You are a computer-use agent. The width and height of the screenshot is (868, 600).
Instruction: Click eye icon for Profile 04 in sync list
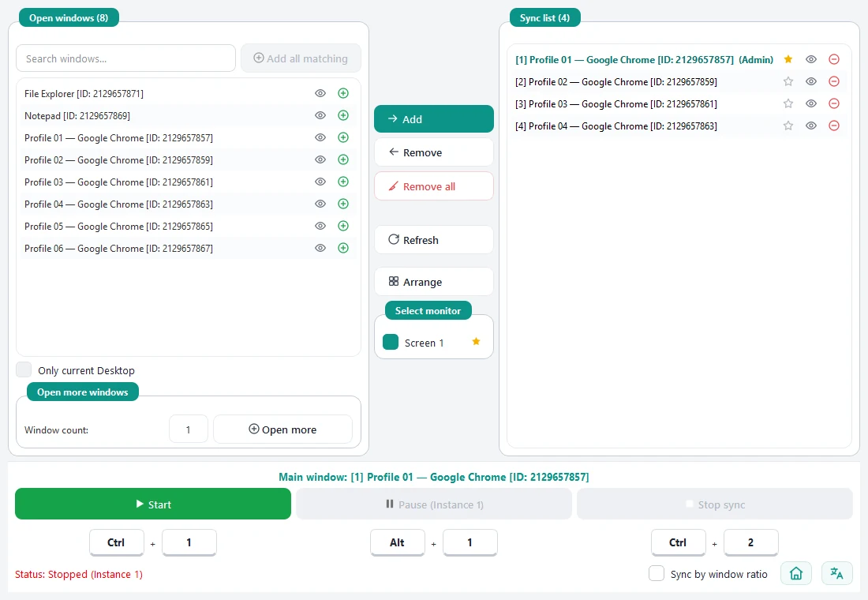811,126
